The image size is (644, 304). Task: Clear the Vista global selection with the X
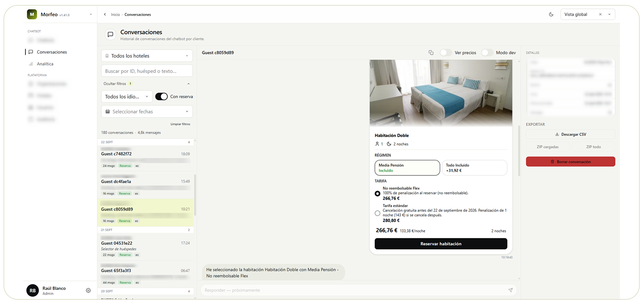600,14
